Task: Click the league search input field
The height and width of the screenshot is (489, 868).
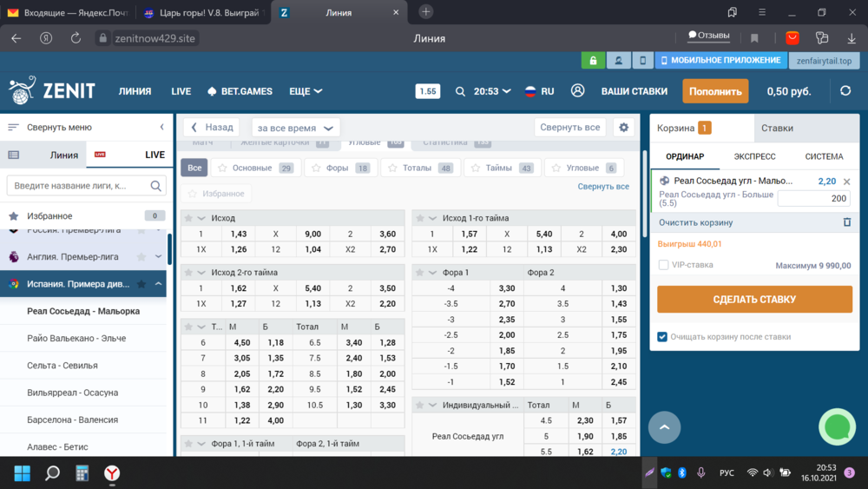Action: (86, 186)
